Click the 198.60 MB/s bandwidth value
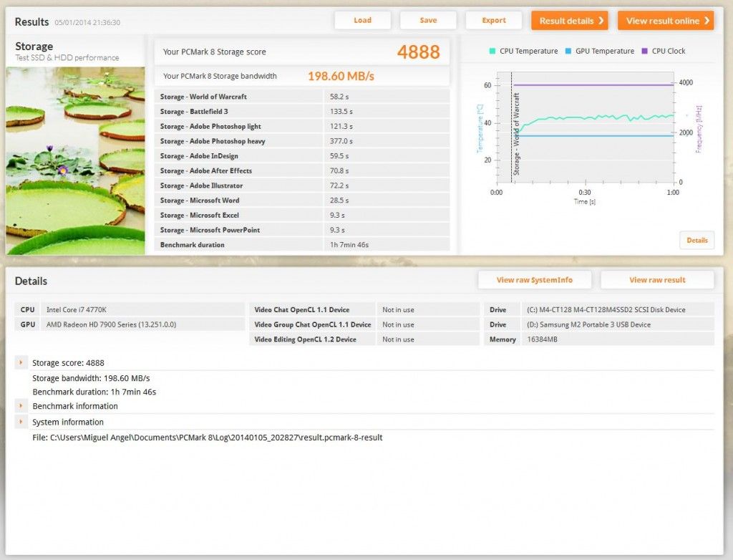 [341, 76]
